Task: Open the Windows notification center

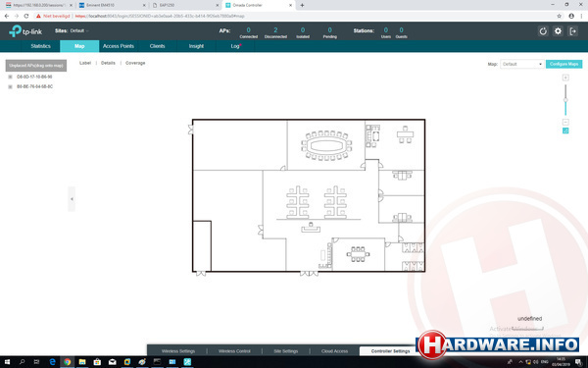Action: 578,362
